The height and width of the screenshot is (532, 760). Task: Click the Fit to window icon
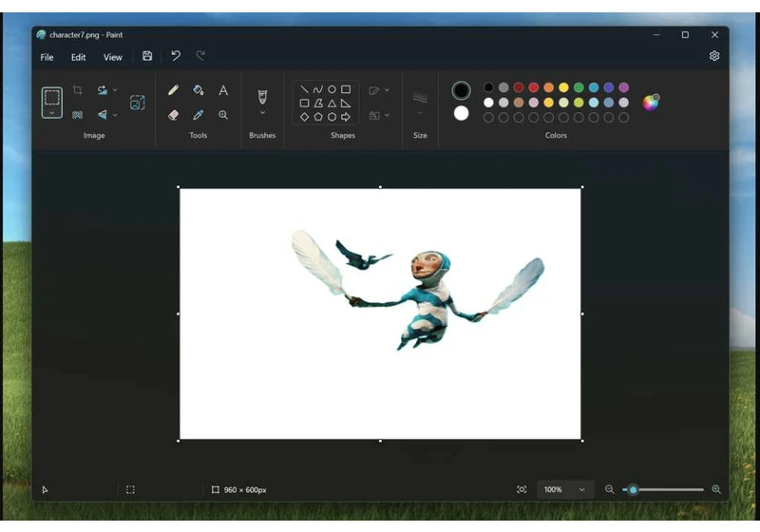pos(522,489)
